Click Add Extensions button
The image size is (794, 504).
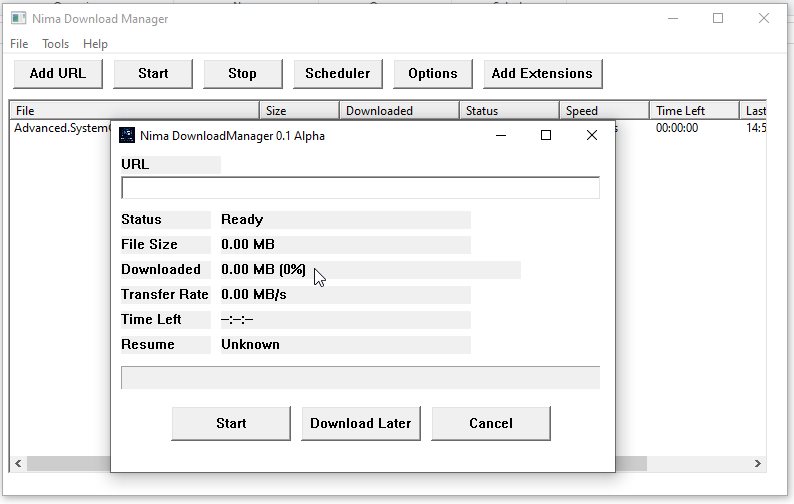pyautogui.click(x=542, y=74)
